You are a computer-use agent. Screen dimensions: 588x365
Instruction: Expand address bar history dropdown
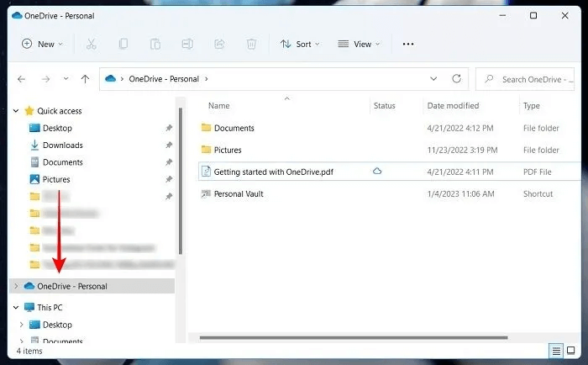point(433,79)
